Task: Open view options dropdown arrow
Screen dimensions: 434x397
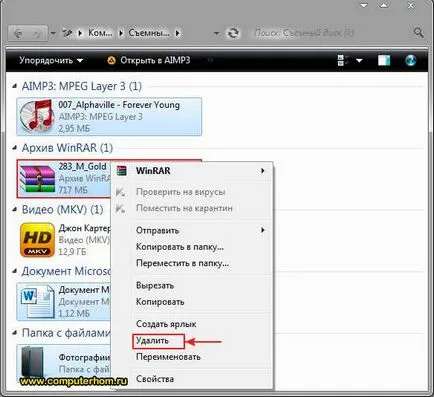Action: (359, 61)
